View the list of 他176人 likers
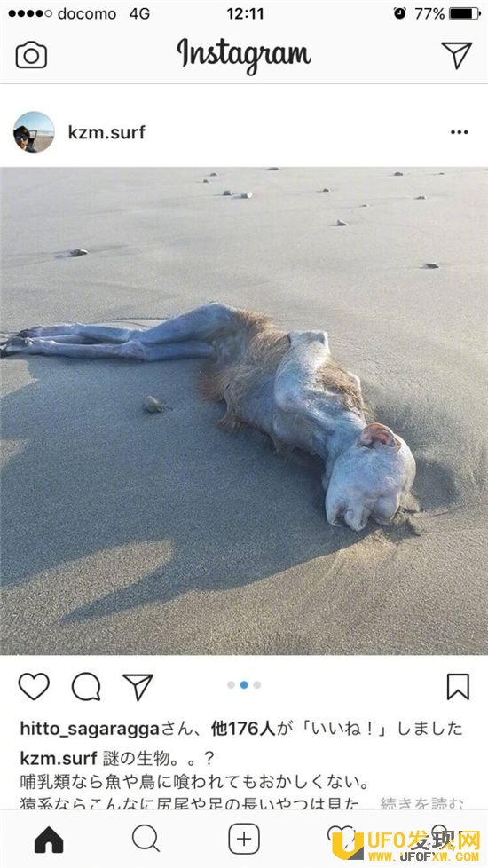The image size is (488, 868). coord(243,729)
